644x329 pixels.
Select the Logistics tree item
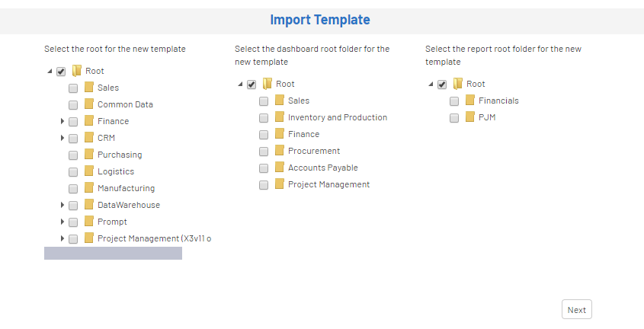[116, 171]
